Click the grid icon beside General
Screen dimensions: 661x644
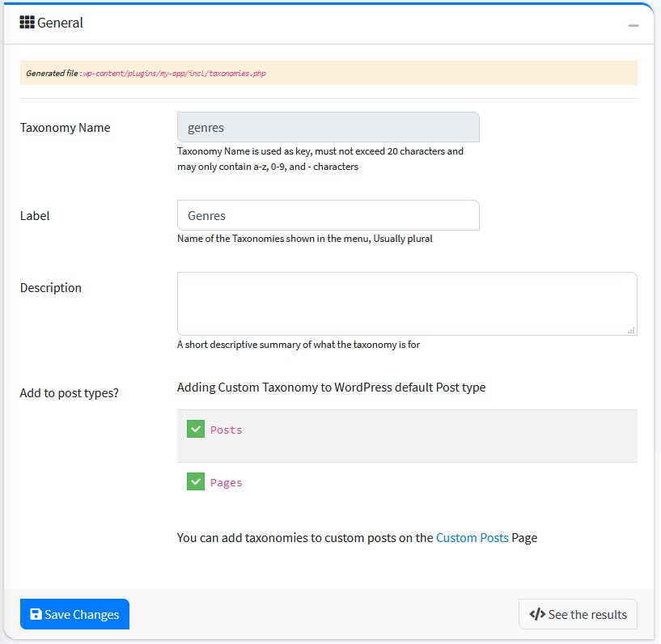(x=27, y=22)
